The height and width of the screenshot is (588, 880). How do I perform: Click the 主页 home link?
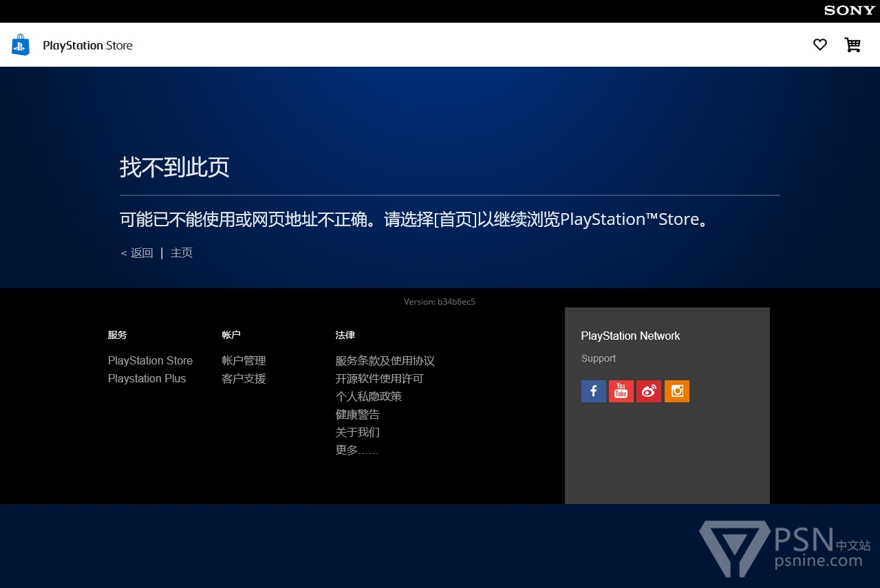tap(182, 253)
